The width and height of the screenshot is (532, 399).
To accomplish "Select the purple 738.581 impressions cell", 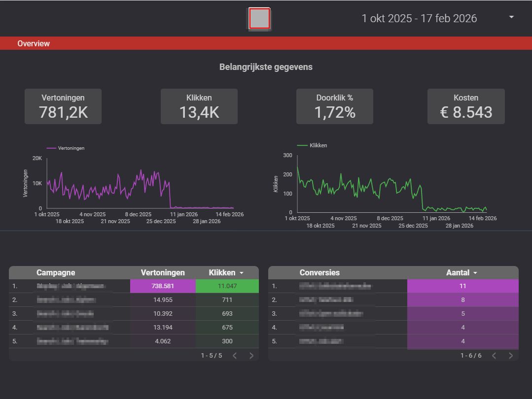I will click(163, 286).
